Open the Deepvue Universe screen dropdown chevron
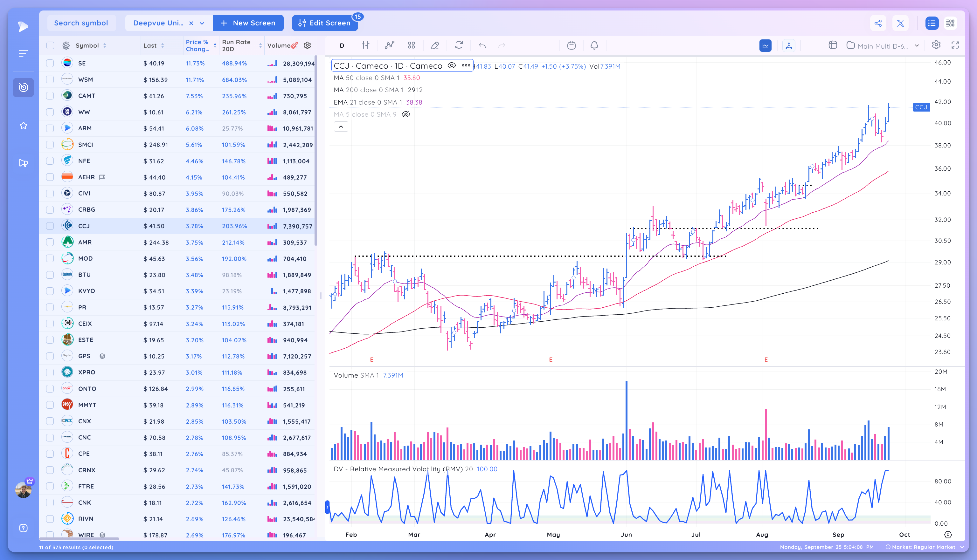The height and width of the screenshot is (560, 977). [202, 23]
